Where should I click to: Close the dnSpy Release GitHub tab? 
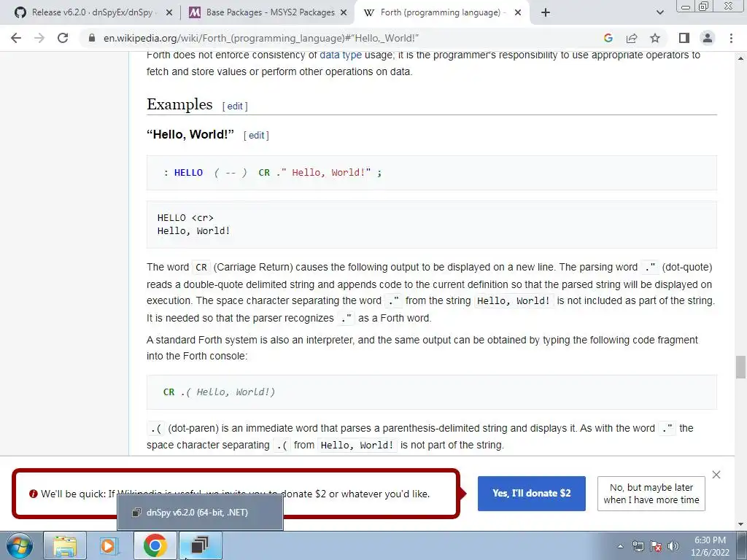click(x=169, y=13)
